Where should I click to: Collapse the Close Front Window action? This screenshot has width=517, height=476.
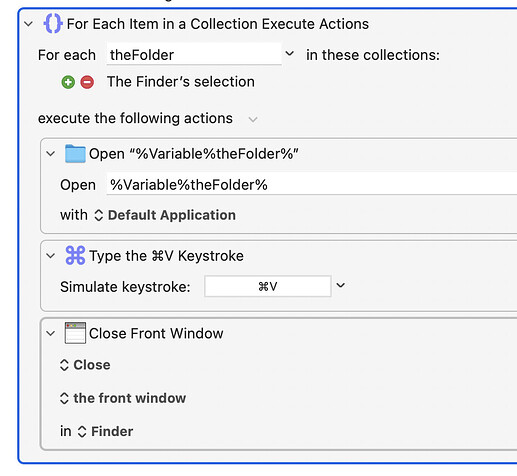click(51, 333)
